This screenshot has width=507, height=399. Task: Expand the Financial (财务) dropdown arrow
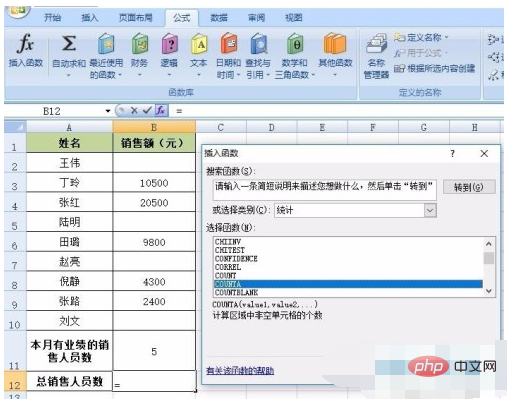click(x=140, y=75)
